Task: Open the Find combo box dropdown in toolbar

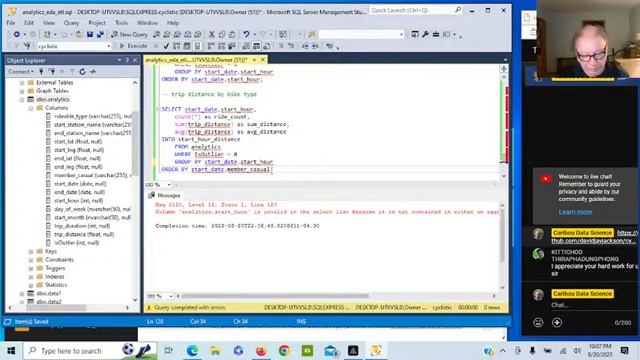Action: point(402,35)
